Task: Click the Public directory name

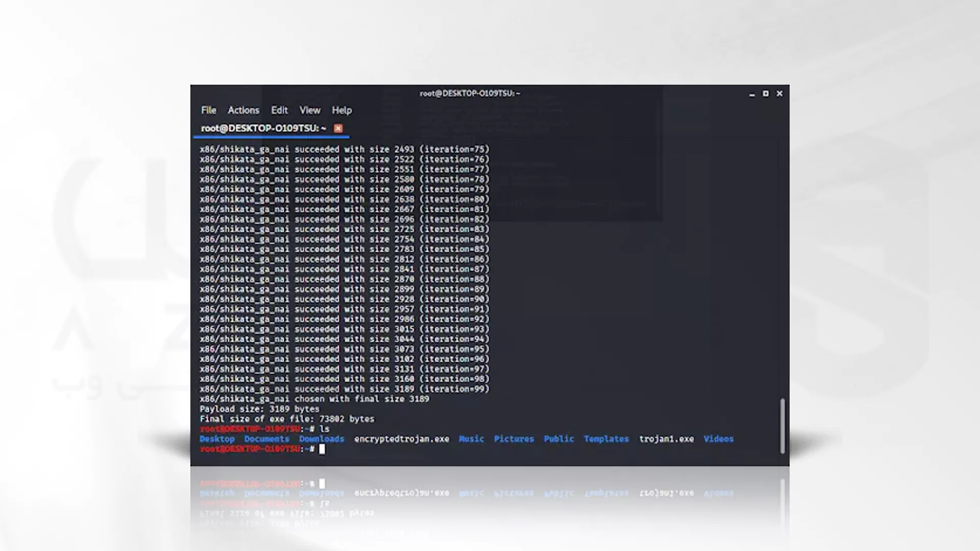Action: click(558, 439)
